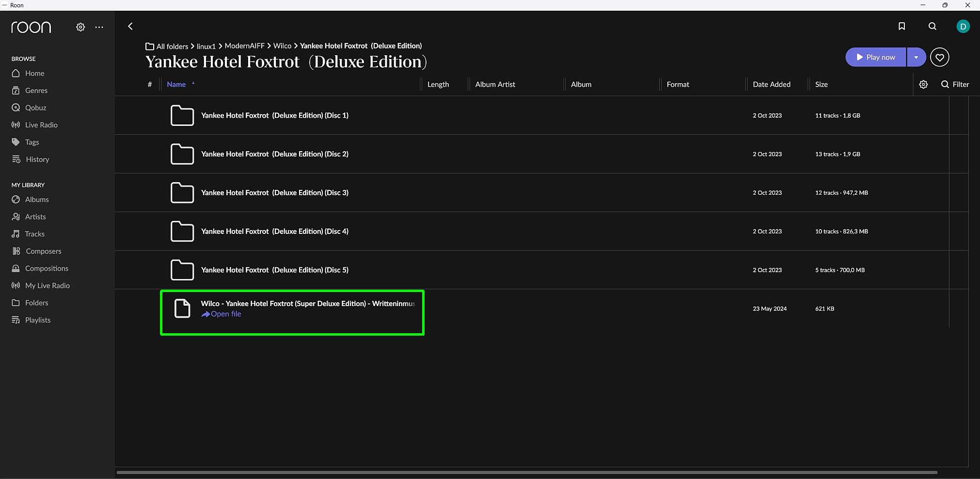980x479 pixels.
Task: Click '10 tracks · 826,3 MB' size cell
Action: pyautogui.click(x=841, y=232)
